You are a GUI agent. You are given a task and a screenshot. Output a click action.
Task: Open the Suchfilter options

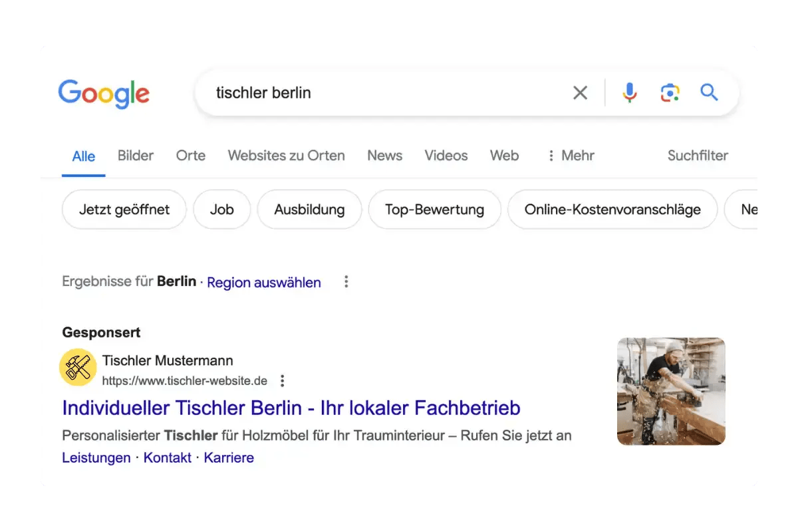698,156
